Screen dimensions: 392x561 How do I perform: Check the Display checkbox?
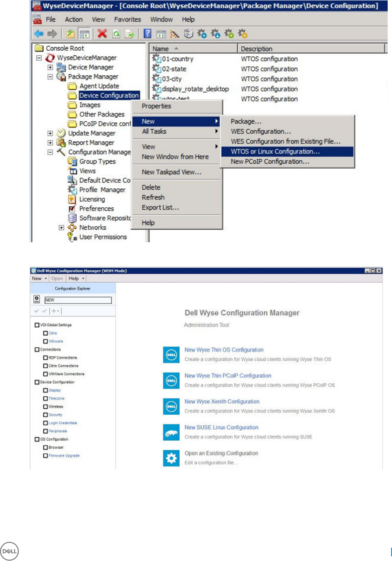coord(46,390)
